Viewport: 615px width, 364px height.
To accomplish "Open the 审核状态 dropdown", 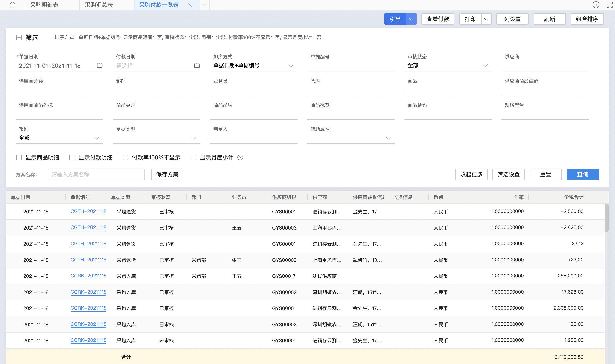I will tap(485, 65).
